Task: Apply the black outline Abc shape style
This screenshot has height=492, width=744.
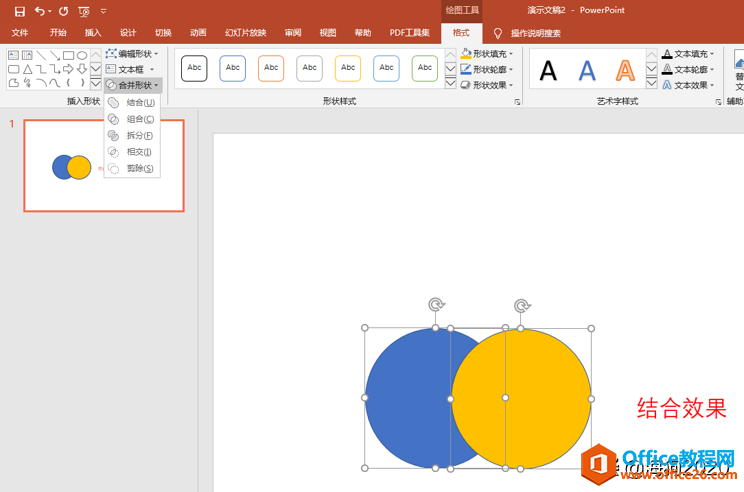Action: coord(194,68)
